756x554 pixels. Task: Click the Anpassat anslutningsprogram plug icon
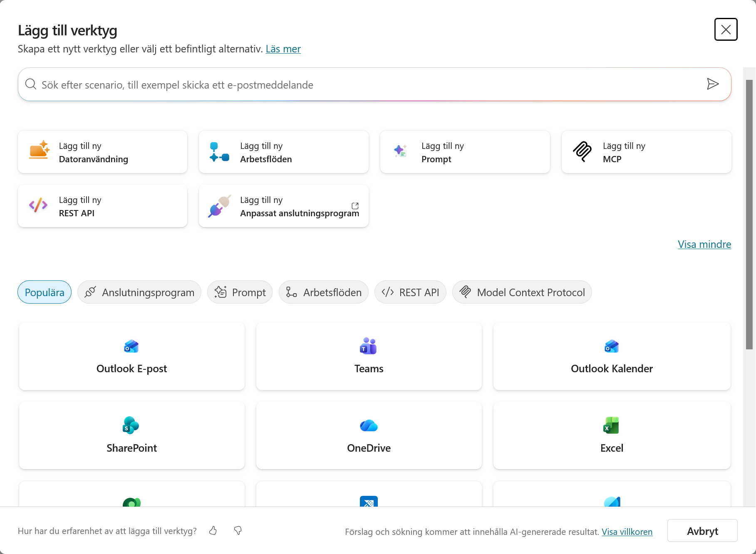click(x=219, y=206)
